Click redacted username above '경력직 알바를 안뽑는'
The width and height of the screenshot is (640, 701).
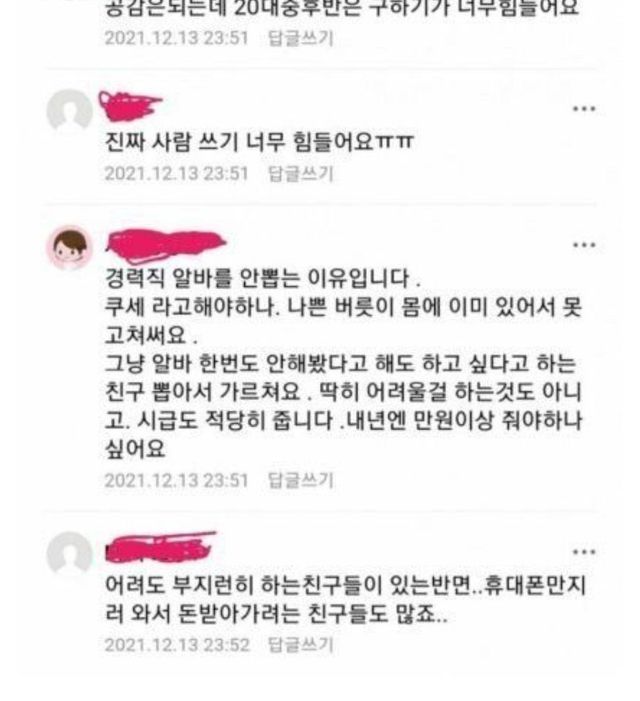point(165,245)
